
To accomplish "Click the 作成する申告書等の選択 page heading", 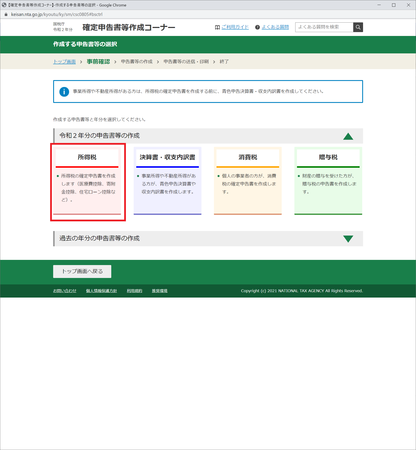I will [85, 44].
